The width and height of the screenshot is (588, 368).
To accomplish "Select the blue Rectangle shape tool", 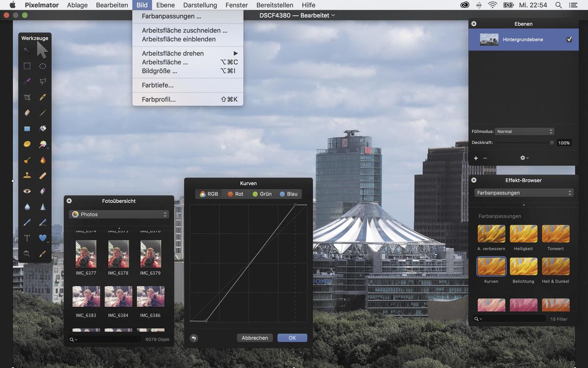I will click(27, 129).
